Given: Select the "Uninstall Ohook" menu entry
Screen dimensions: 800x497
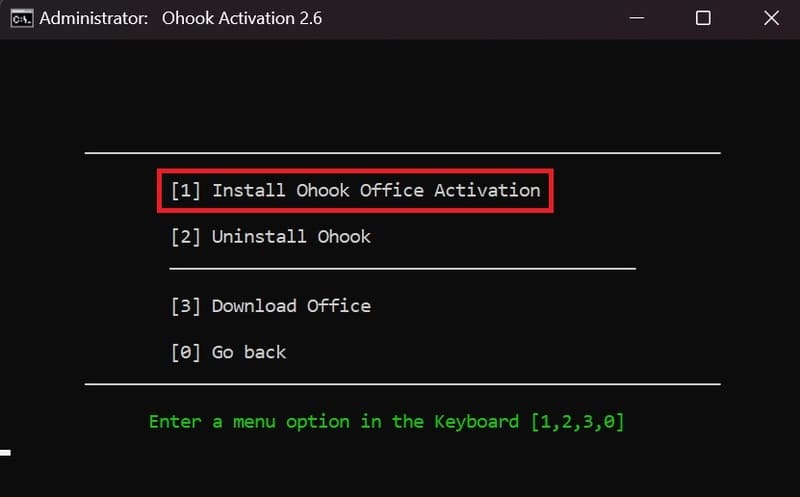Looking at the screenshot, I should click(291, 237).
